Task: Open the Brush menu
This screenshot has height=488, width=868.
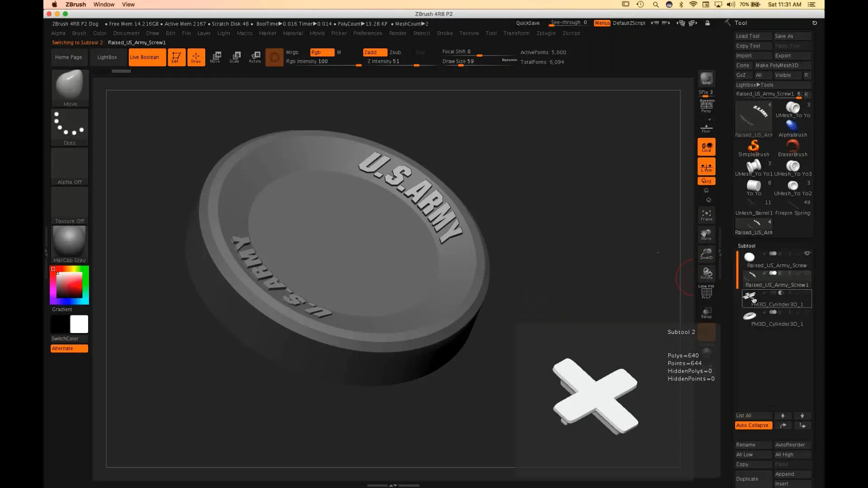Action: 79,33
